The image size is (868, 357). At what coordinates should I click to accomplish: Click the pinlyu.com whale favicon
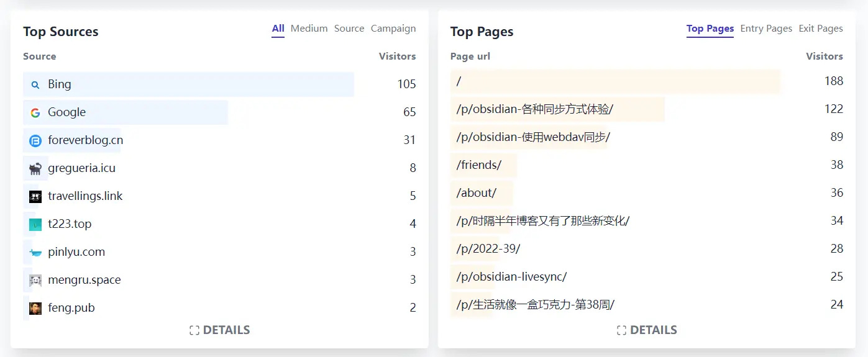pyautogui.click(x=35, y=252)
